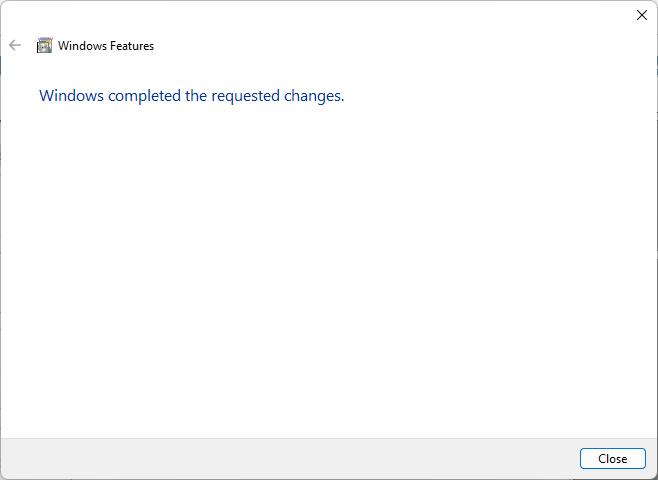Screen dimensions: 658x480
Task: Go back using the left arrow icon
Action: 15,45
